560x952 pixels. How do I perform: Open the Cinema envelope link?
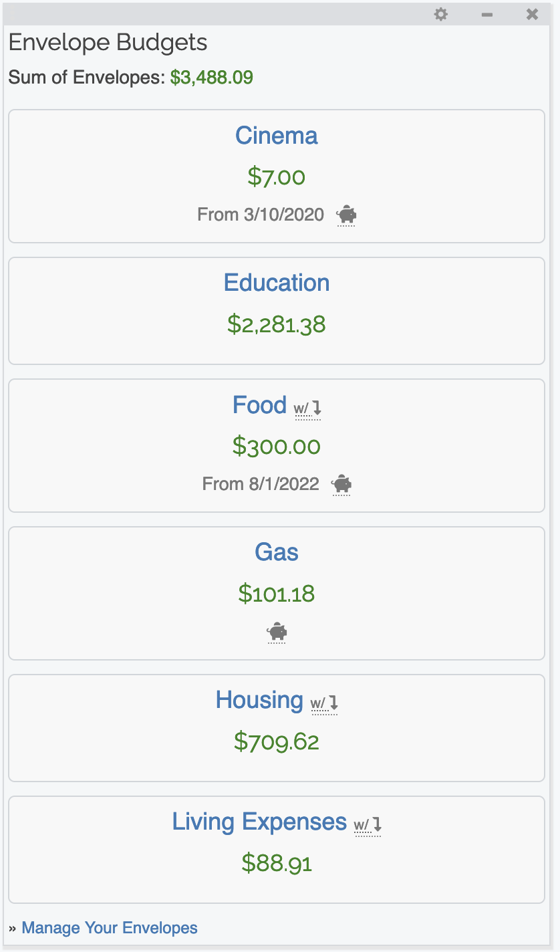click(x=276, y=136)
